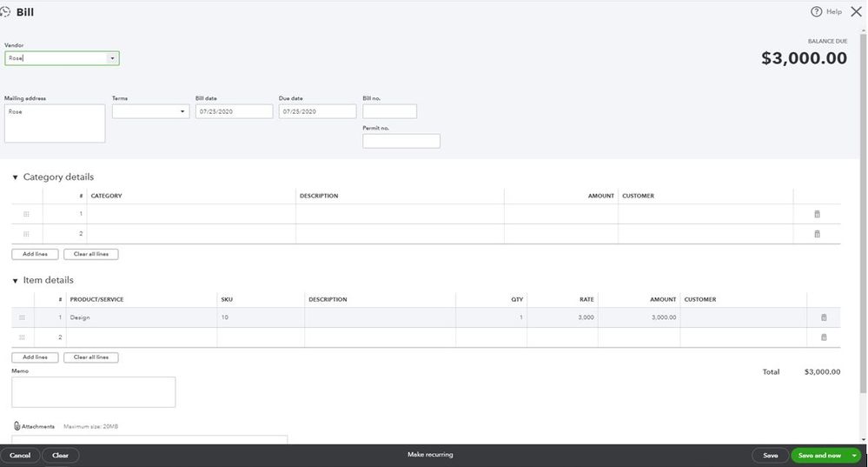The width and height of the screenshot is (868, 467).
Task: Click the Customer cell of the Design row
Action: 743,317
